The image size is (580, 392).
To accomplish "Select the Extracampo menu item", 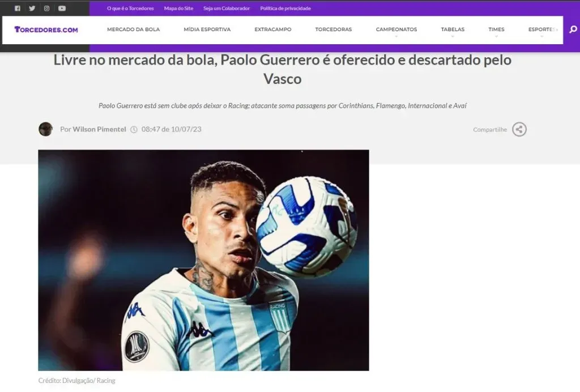I will tap(273, 29).
